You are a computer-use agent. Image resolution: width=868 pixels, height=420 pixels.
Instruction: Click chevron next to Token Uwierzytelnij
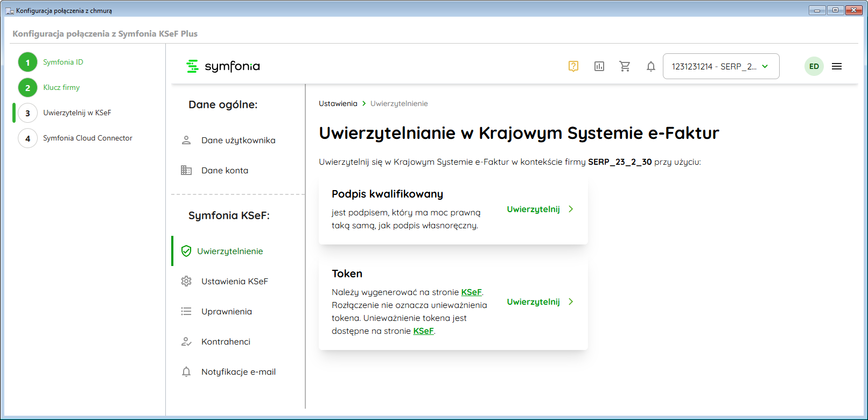coord(571,302)
